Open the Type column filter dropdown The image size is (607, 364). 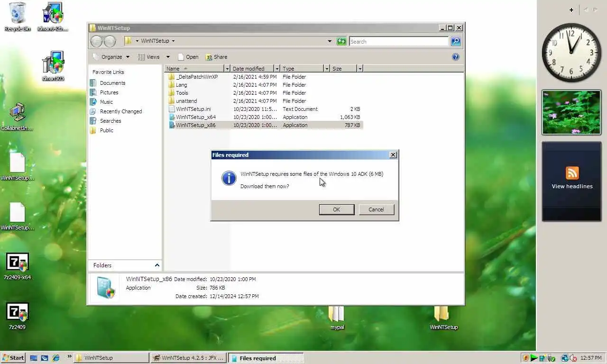tap(327, 69)
